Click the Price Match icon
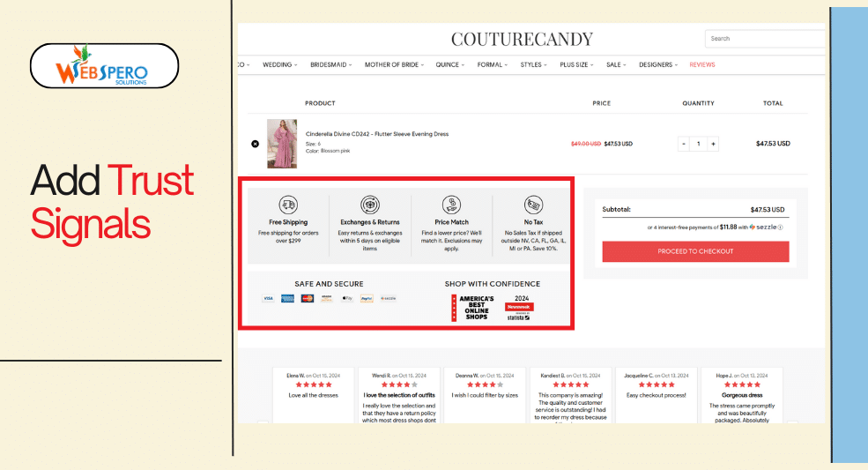 tap(452, 205)
